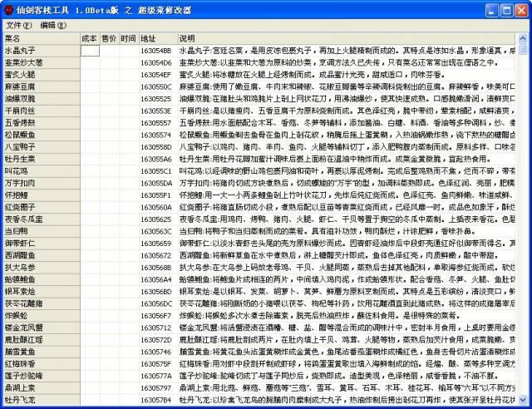
Task: Click the 售价 column header
Action: click(x=109, y=38)
